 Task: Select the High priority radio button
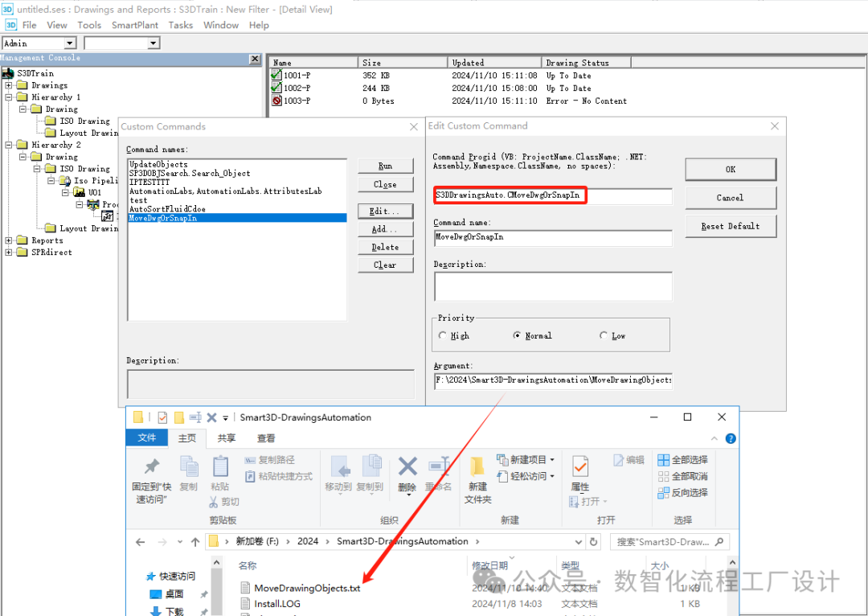click(442, 335)
